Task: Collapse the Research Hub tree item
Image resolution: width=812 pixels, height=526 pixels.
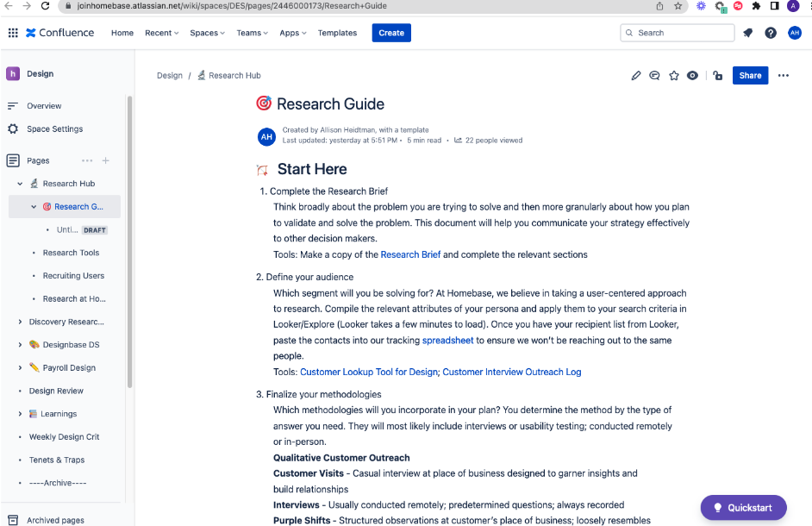Action: pos(20,184)
